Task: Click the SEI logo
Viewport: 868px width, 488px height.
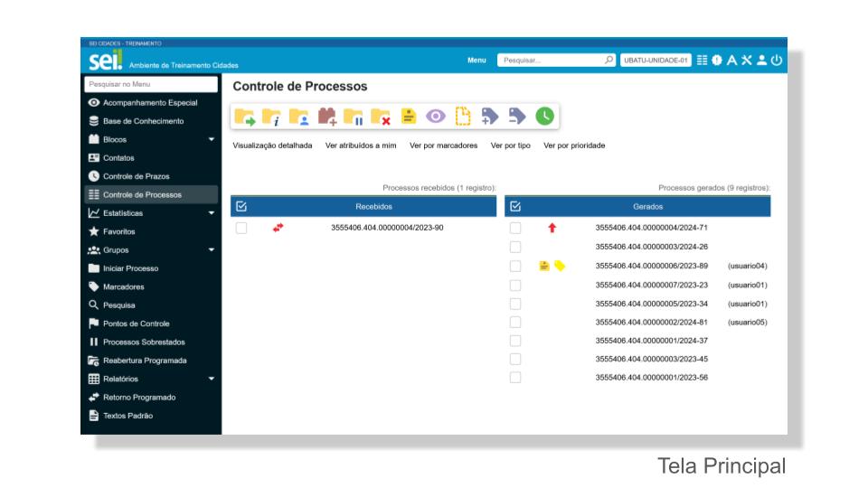Action: point(105,60)
